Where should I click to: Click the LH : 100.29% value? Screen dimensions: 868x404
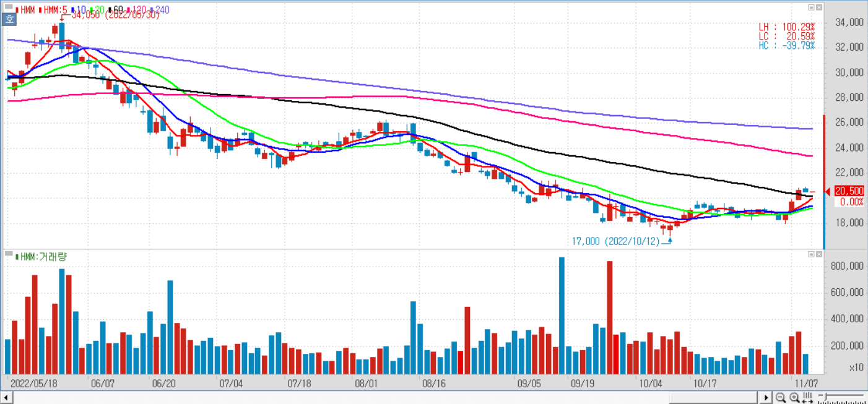(786, 27)
